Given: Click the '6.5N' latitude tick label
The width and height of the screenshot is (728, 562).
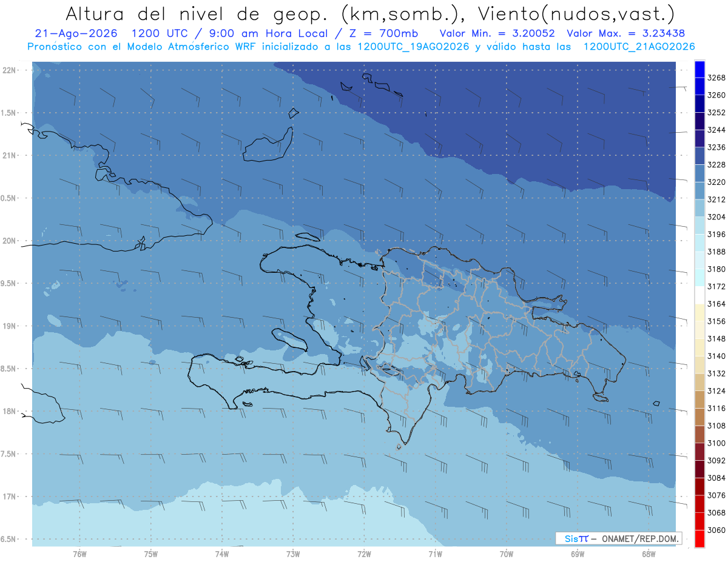Looking at the screenshot, I should 9,540.
